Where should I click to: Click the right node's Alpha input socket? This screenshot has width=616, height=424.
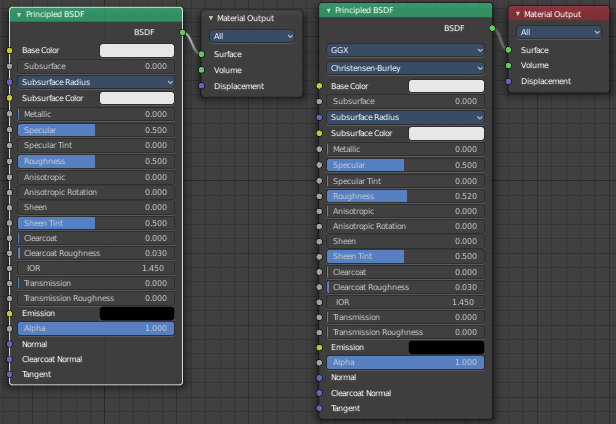(x=319, y=362)
